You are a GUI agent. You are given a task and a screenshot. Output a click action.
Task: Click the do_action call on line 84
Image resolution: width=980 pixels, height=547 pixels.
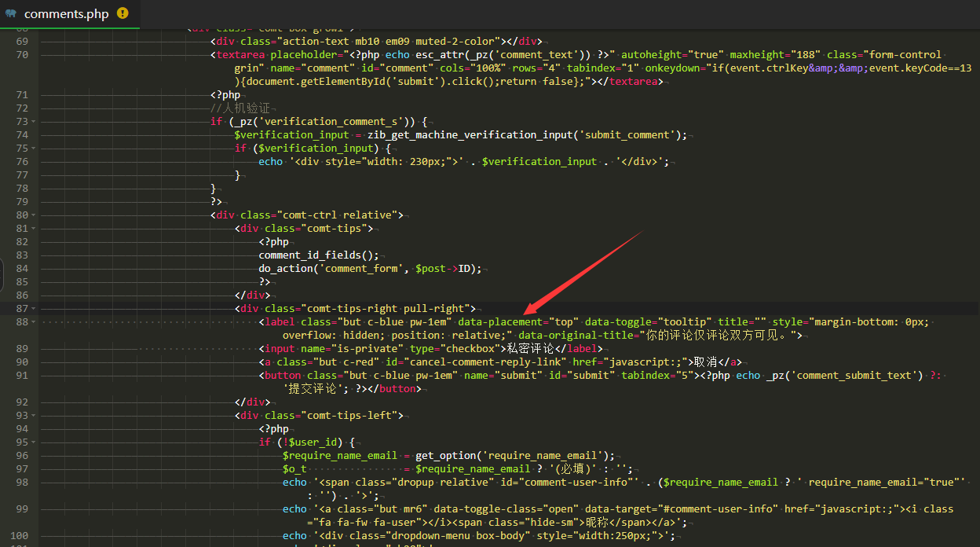coord(286,269)
